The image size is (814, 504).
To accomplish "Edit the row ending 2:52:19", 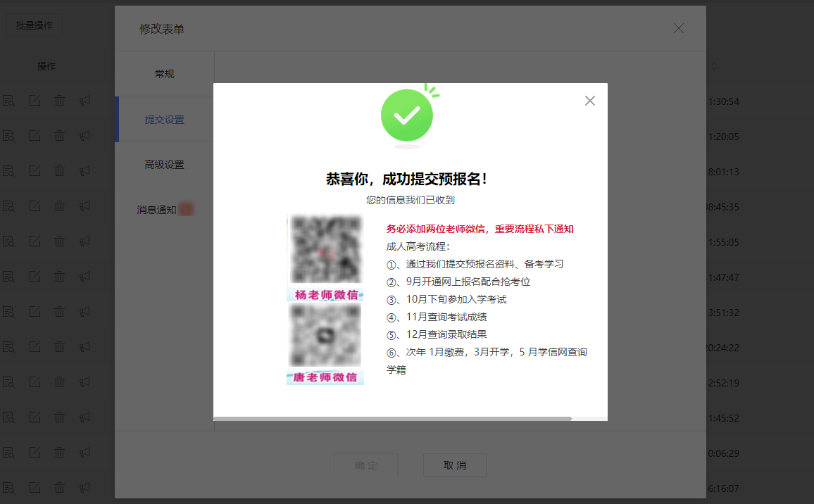I will click(x=35, y=382).
